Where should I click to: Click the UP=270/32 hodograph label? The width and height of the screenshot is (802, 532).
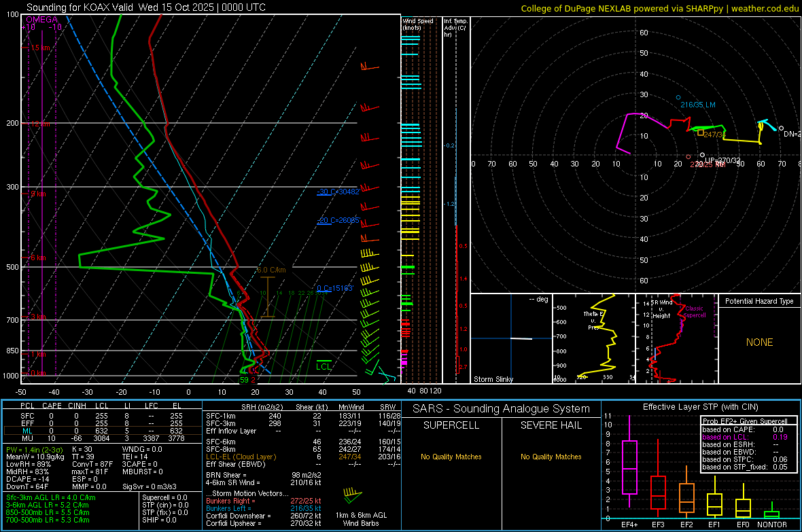point(722,160)
